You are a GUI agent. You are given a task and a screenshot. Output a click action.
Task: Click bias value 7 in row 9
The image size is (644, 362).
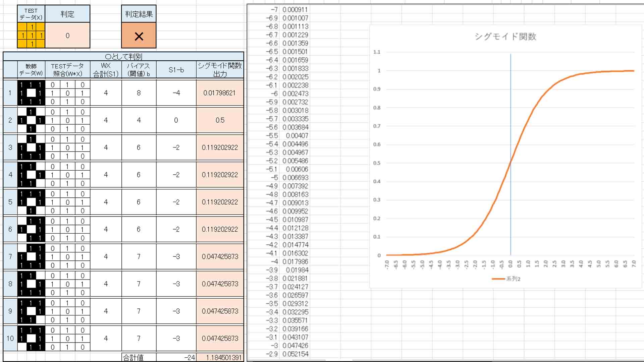tap(139, 311)
